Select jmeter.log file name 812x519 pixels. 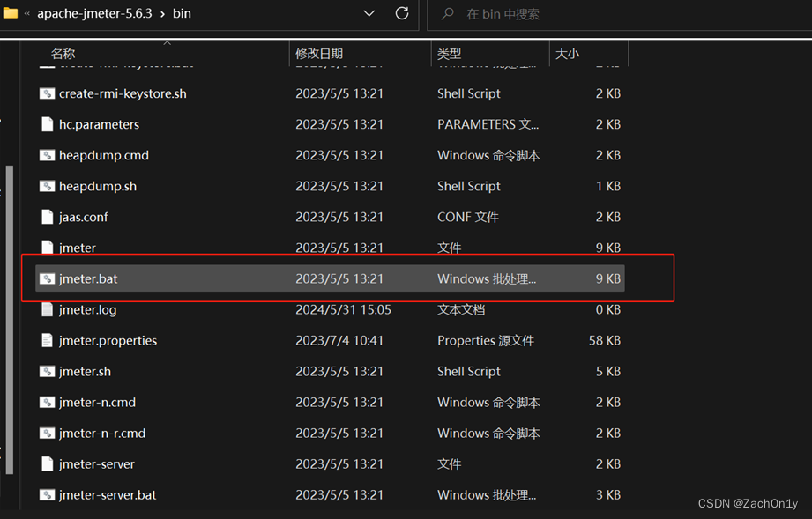[87, 310]
